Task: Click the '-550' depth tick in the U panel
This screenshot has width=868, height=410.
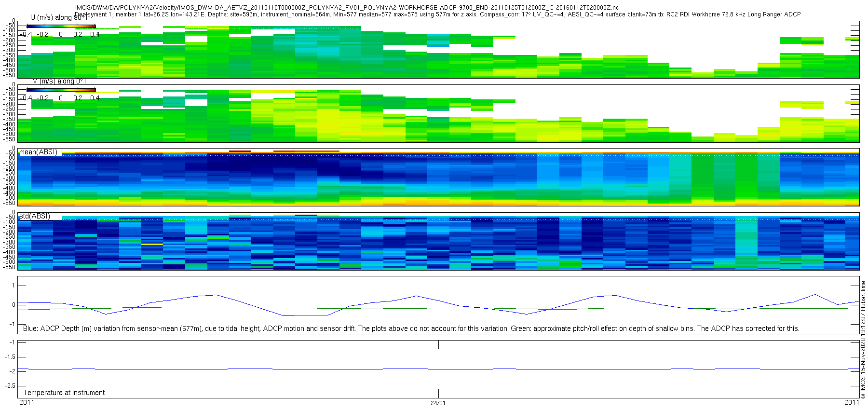Action: [x=10, y=75]
